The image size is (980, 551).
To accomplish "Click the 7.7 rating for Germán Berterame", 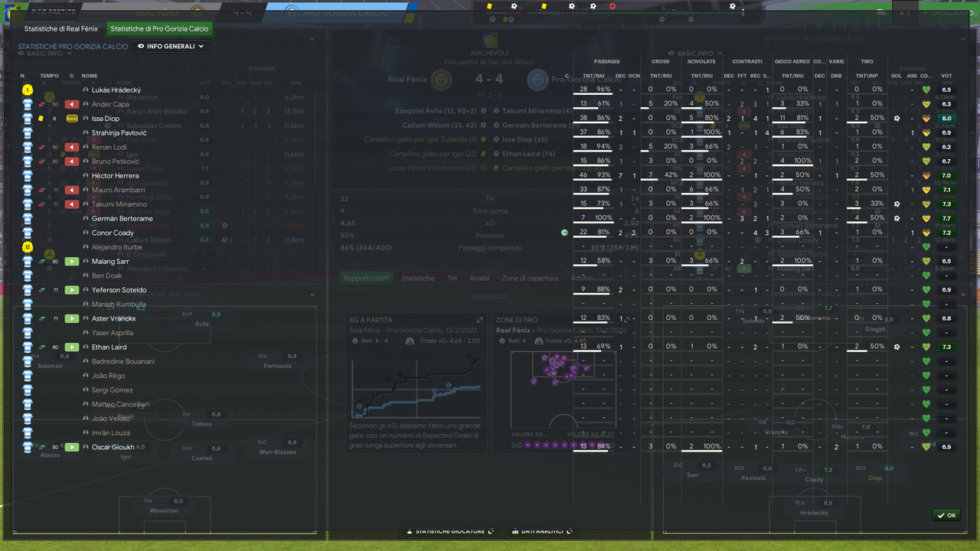I will point(946,219).
